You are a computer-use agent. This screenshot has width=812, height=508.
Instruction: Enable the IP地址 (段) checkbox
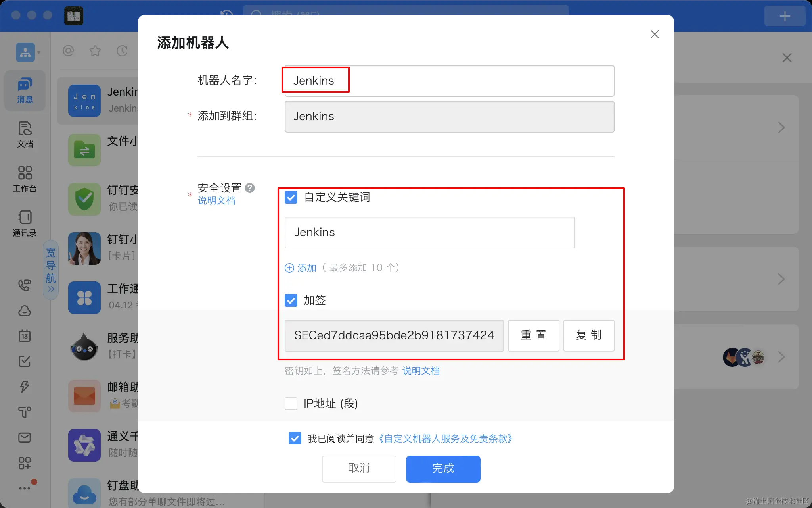[x=291, y=404]
